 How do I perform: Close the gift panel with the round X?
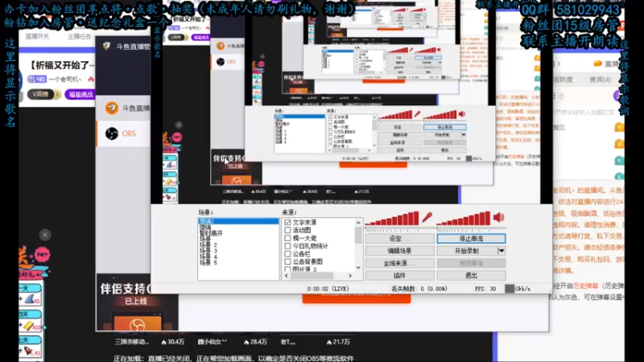click(45, 235)
